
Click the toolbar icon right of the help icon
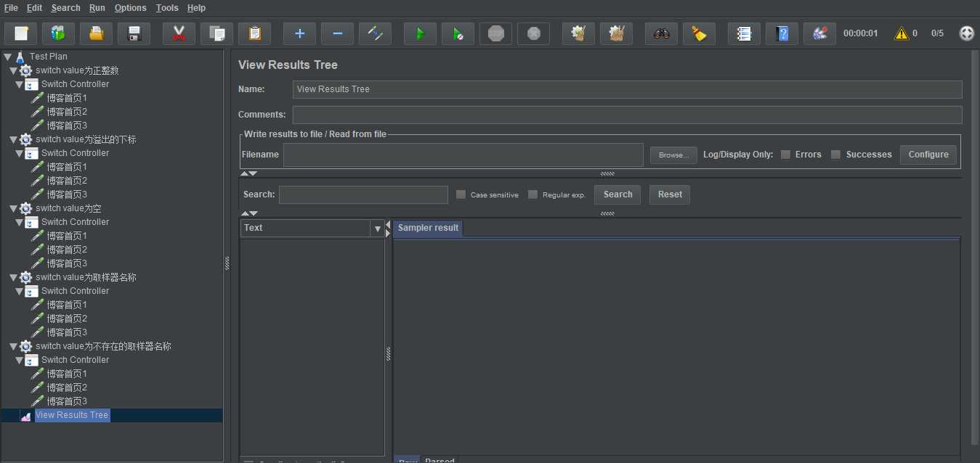(x=819, y=33)
